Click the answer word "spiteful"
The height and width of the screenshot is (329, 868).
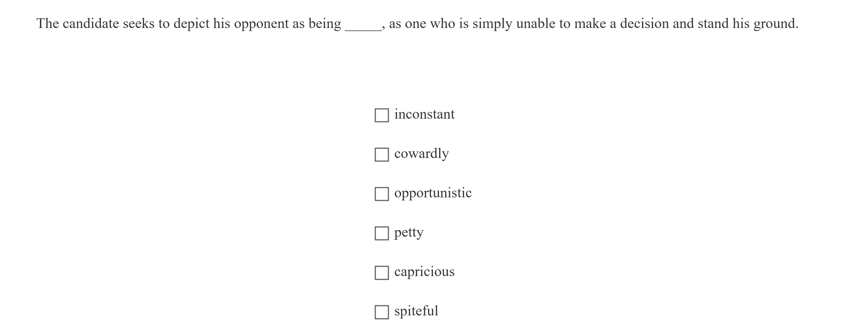tap(416, 311)
